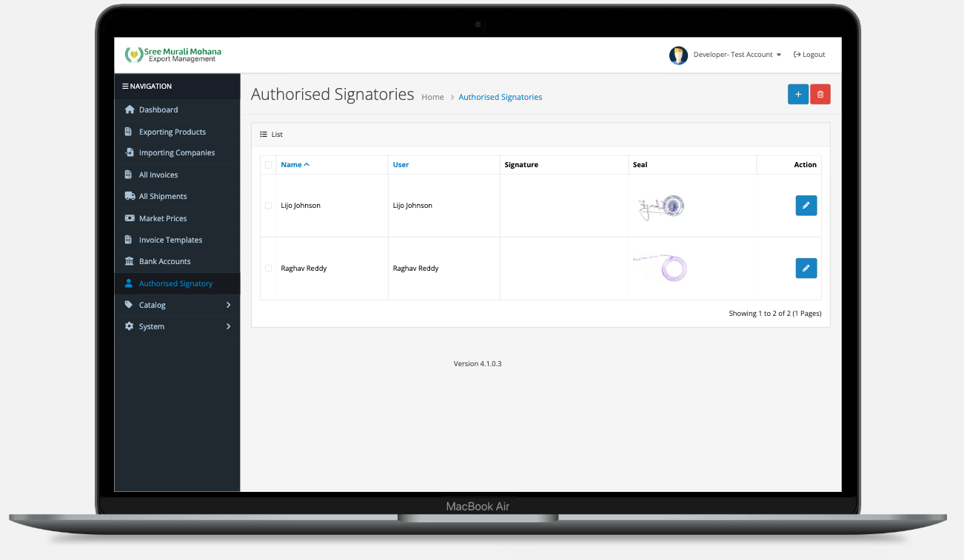Click the Logout link
The image size is (964, 560).
point(809,55)
